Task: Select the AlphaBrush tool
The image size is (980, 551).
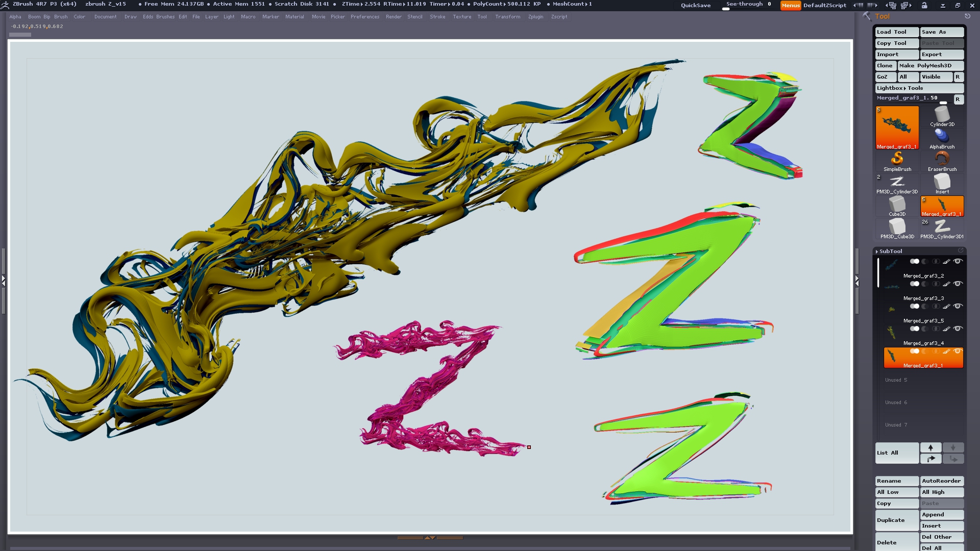Action: [942, 138]
